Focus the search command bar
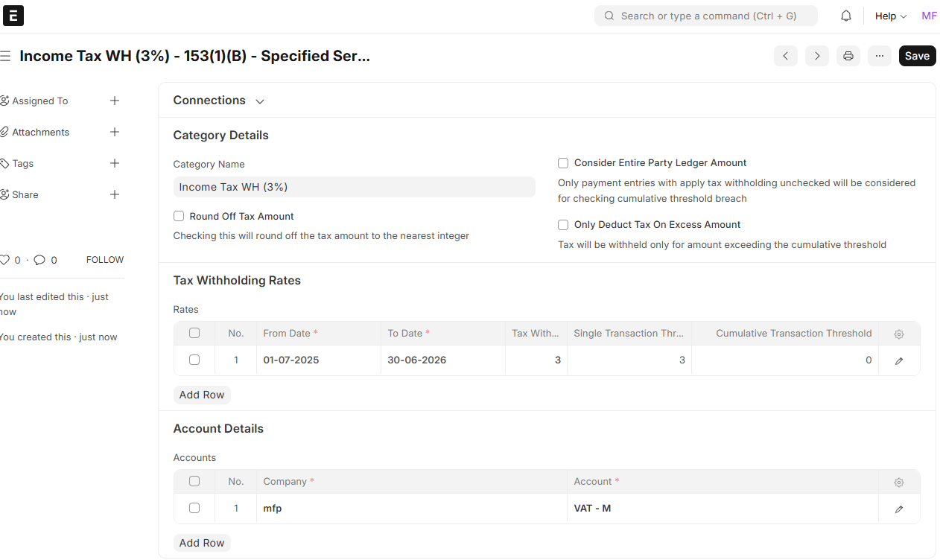Image resolution: width=940 pixels, height=560 pixels. 706,16
